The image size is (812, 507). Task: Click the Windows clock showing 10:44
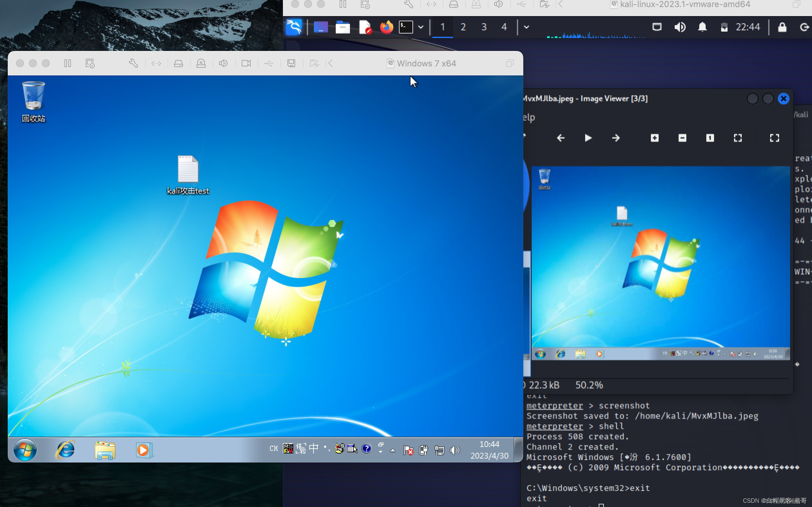click(x=489, y=450)
